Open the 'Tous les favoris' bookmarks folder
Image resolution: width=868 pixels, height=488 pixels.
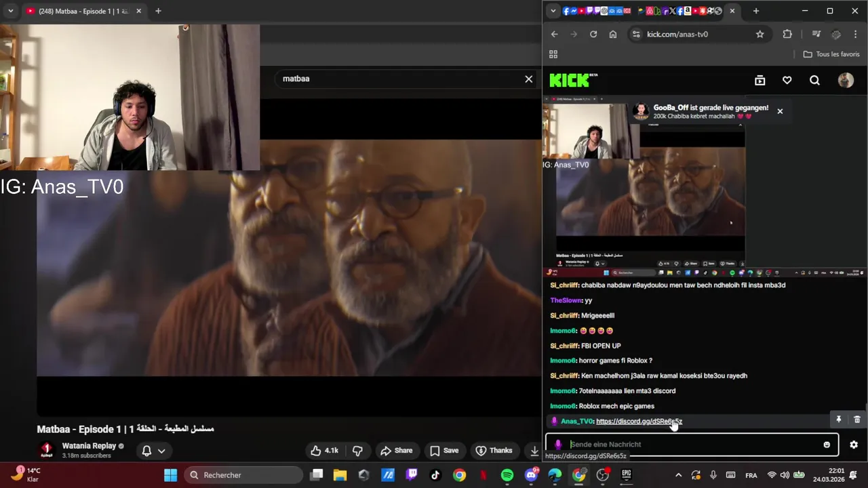tap(831, 54)
